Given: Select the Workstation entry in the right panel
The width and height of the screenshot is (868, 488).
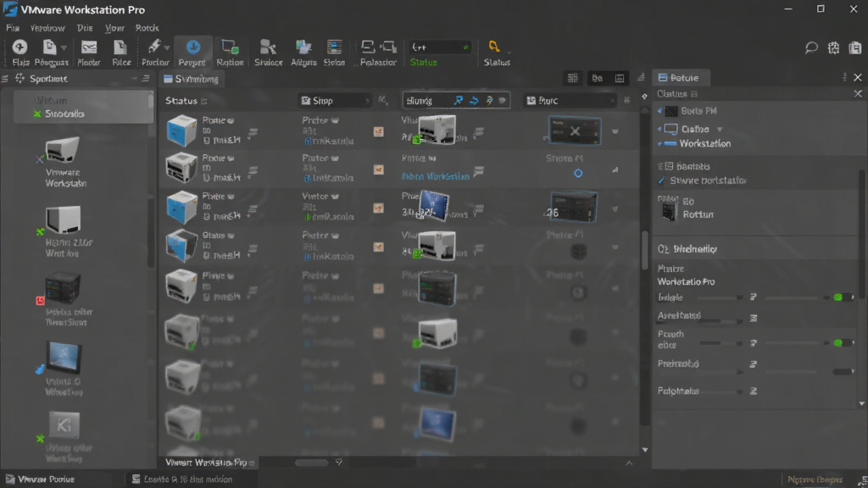Looking at the screenshot, I should [704, 143].
